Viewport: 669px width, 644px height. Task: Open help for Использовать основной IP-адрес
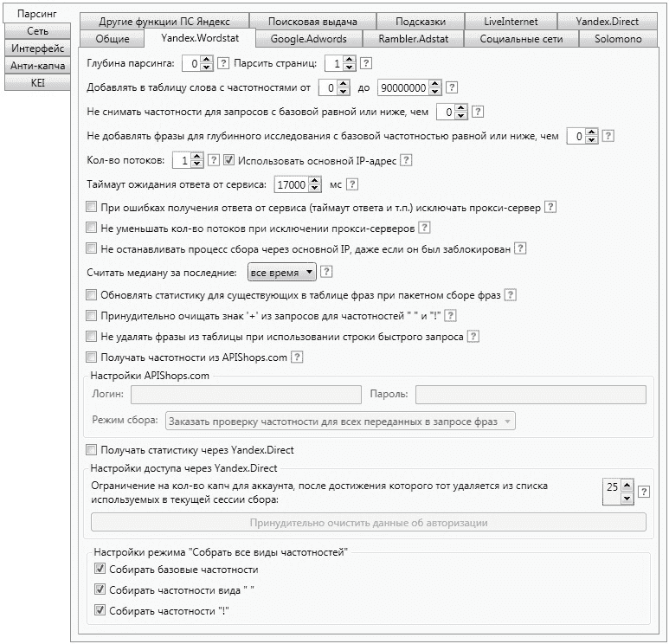point(406,160)
